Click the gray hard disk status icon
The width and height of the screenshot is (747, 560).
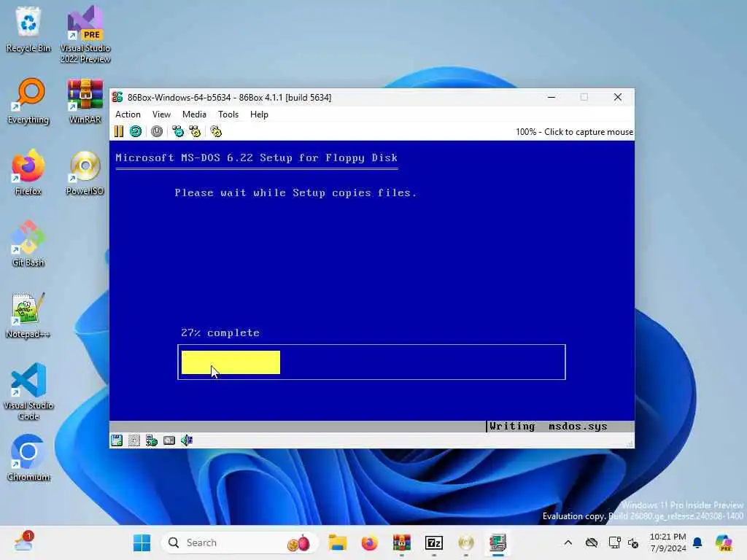[x=169, y=440]
